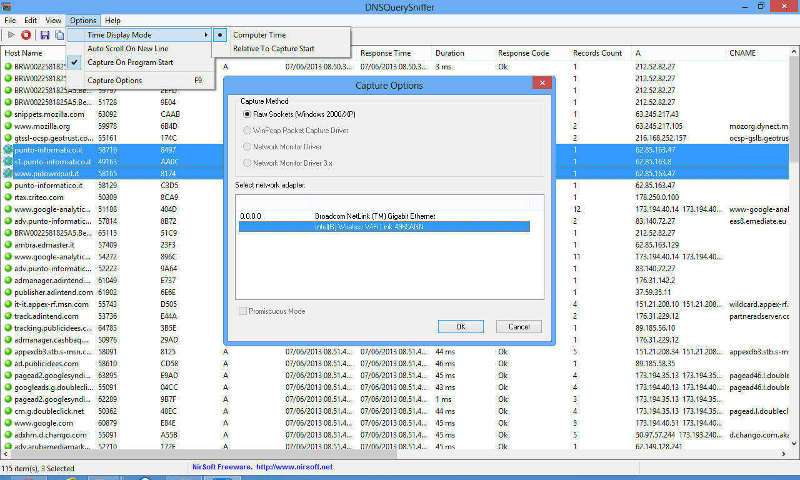Click the green status icon for snippets.mozilla.com
Viewport: 800px width, 480px height.
(8, 114)
